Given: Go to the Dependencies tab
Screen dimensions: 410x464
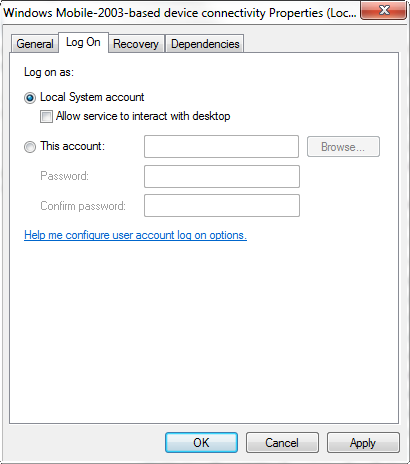Looking at the screenshot, I should pyautogui.click(x=205, y=44).
